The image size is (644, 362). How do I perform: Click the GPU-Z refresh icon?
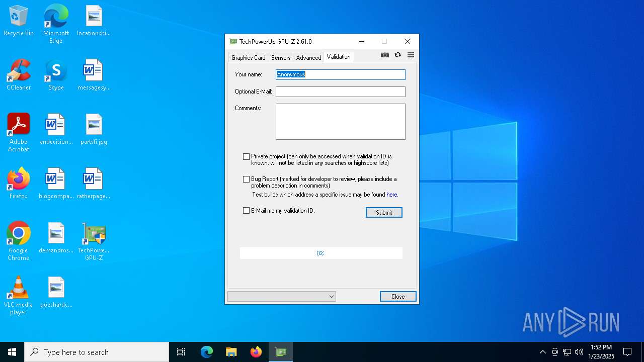[397, 55]
